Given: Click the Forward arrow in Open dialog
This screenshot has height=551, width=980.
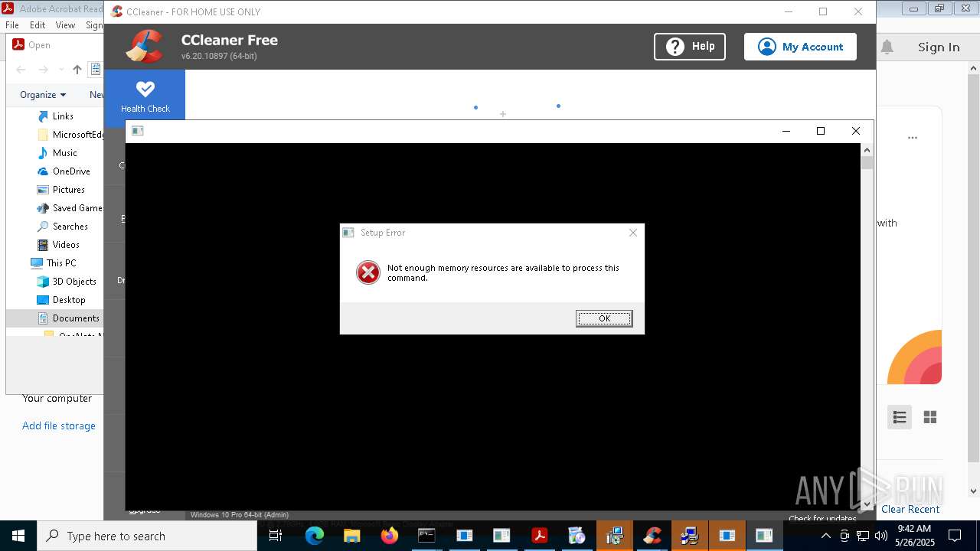Looking at the screenshot, I should 44,70.
